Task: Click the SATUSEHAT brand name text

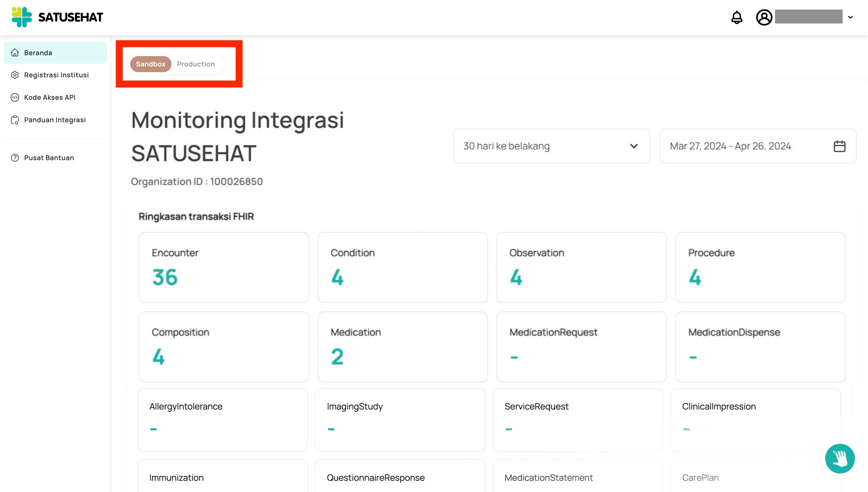Action: pyautogui.click(x=71, y=17)
